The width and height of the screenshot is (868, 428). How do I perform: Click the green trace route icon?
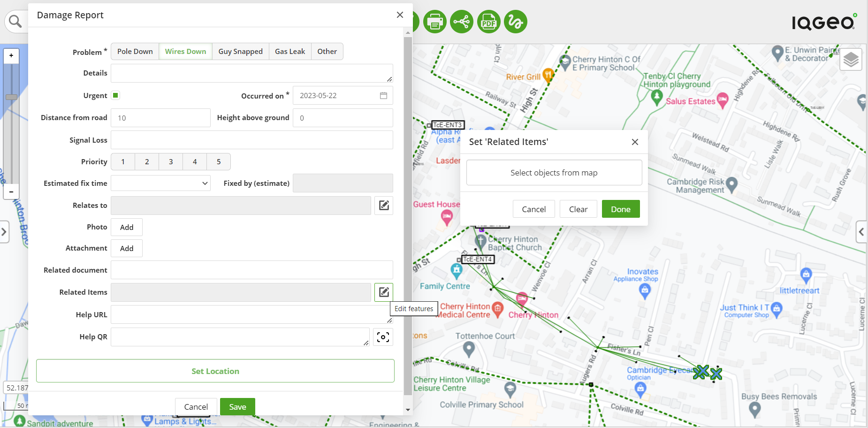[x=515, y=22]
